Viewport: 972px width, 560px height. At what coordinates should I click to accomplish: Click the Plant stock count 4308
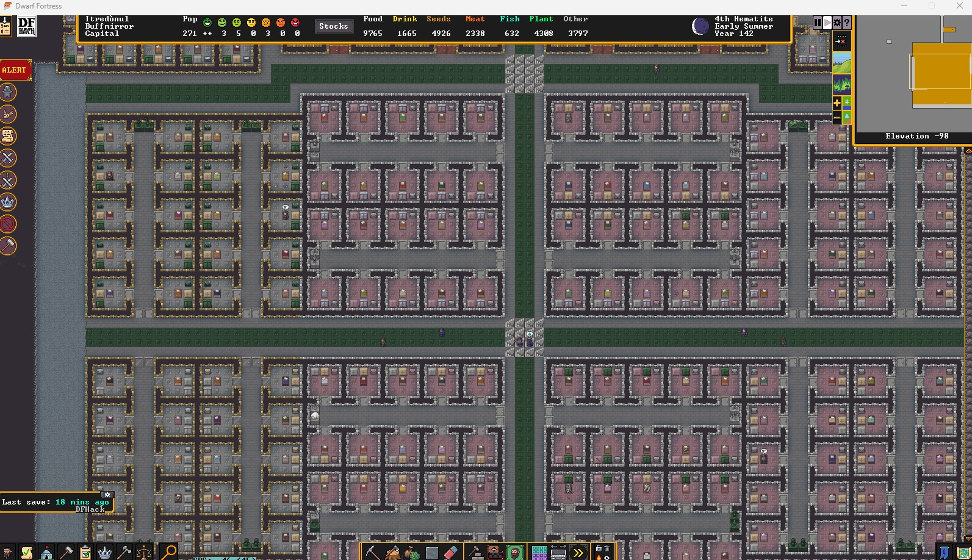(x=544, y=34)
